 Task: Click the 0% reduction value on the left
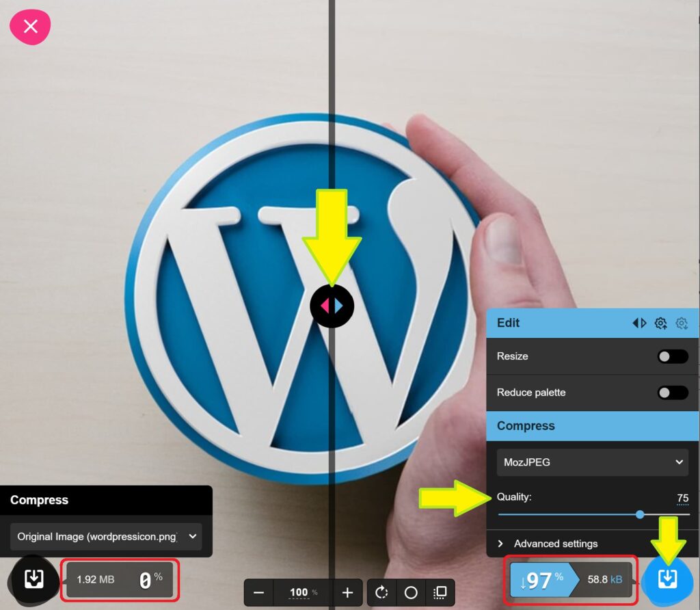point(151,580)
